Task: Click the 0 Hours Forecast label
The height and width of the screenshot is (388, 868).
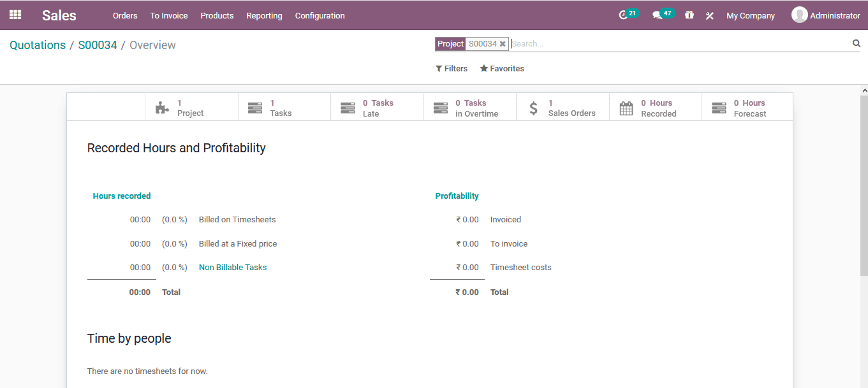Action: pyautogui.click(x=750, y=108)
